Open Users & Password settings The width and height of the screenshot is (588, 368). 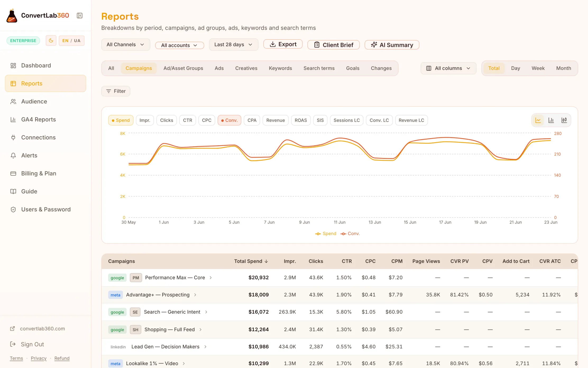click(45, 209)
